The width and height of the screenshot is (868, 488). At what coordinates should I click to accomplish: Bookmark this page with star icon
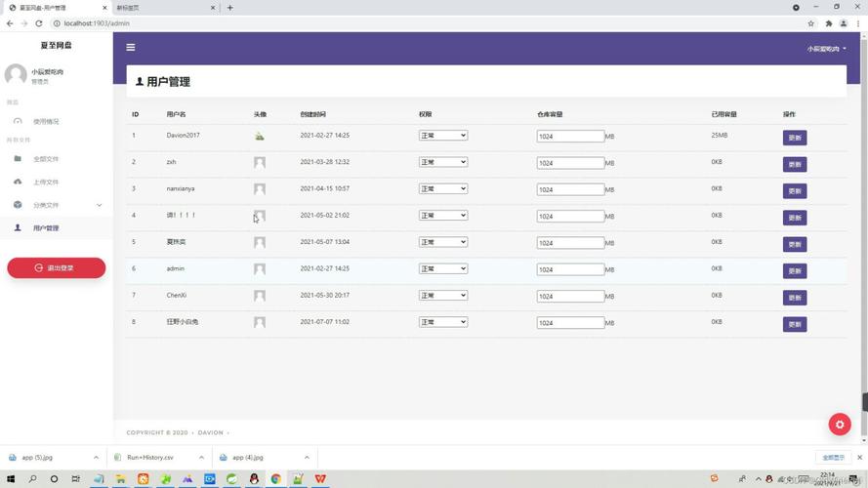pyautogui.click(x=811, y=23)
